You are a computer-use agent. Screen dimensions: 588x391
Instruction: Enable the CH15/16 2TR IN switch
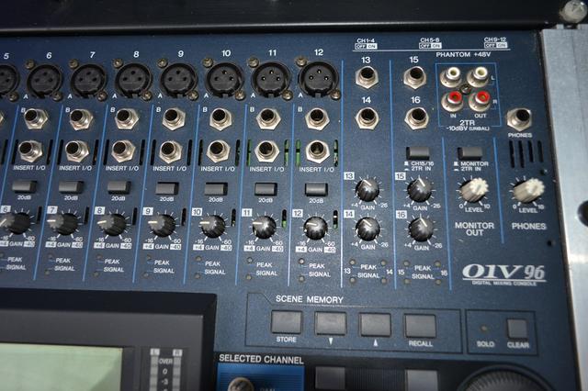click(x=417, y=152)
